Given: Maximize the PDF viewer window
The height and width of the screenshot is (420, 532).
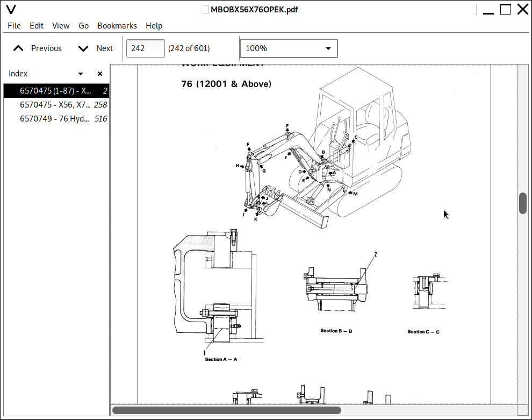Looking at the screenshot, I should [505, 9].
